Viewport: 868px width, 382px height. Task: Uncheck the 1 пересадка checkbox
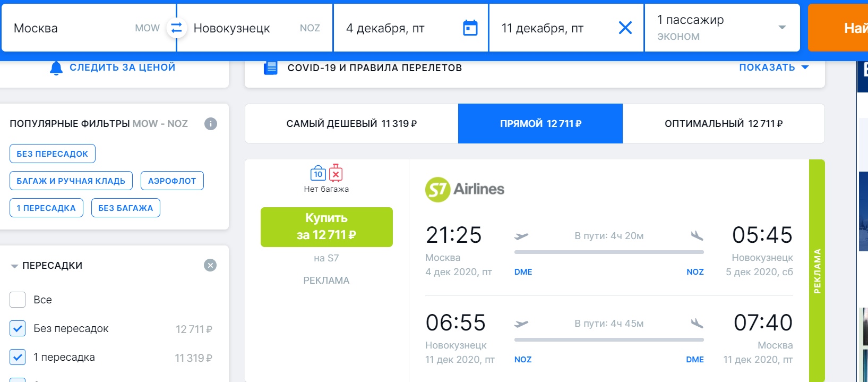coord(18,357)
